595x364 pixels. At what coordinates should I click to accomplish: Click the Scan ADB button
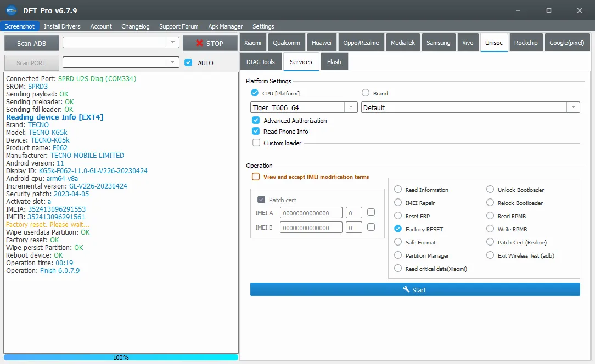(31, 43)
